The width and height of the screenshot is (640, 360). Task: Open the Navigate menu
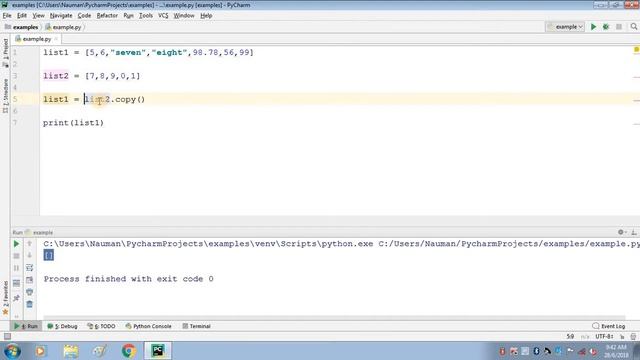(x=61, y=16)
